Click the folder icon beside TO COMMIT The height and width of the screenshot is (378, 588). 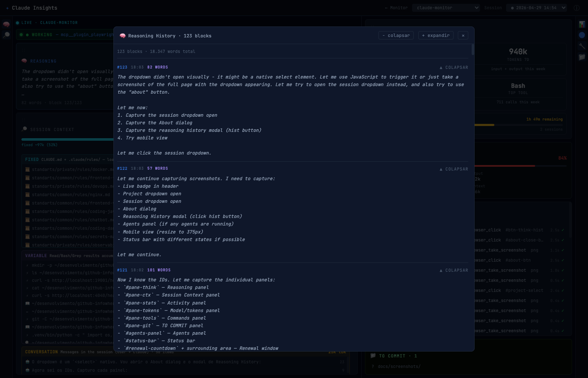[373, 356]
